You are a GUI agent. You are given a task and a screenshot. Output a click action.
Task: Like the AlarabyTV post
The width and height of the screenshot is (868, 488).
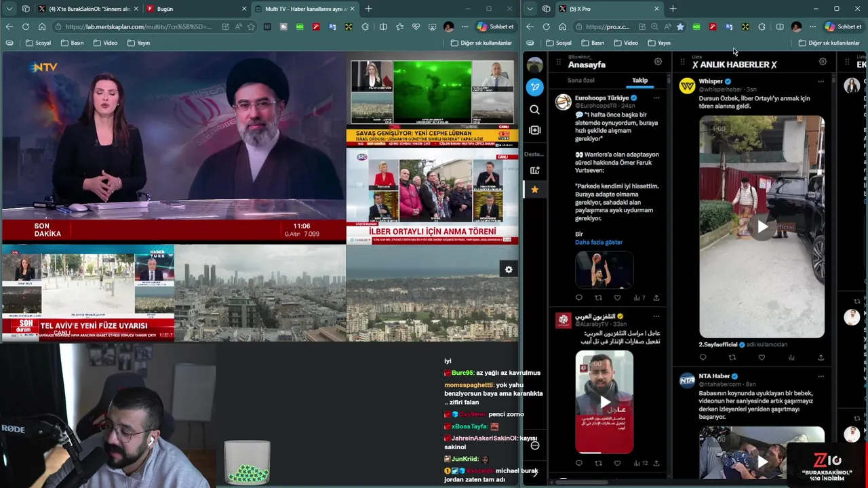click(617, 464)
